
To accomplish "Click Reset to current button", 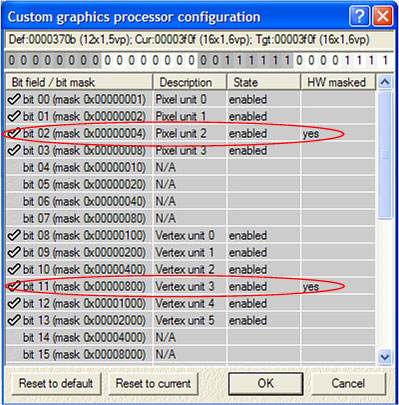I will click(x=153, y=383).
